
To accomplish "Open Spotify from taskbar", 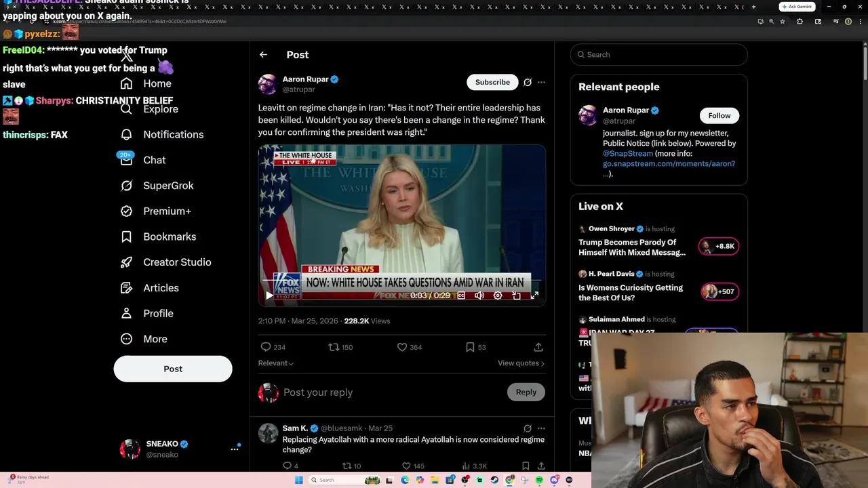I will point(539,480).
